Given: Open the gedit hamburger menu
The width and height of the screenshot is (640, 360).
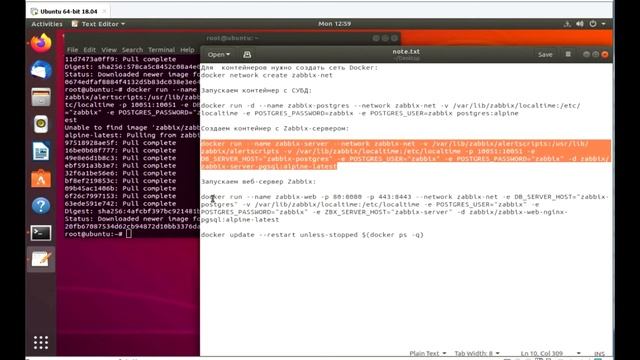Looking at the screenshot, I should pos(568,54).
